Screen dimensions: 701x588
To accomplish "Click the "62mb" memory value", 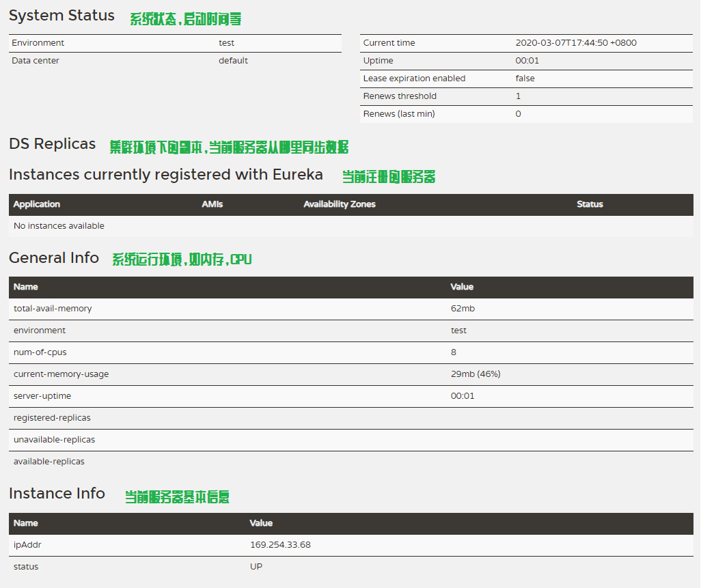I will click(463, 309).
